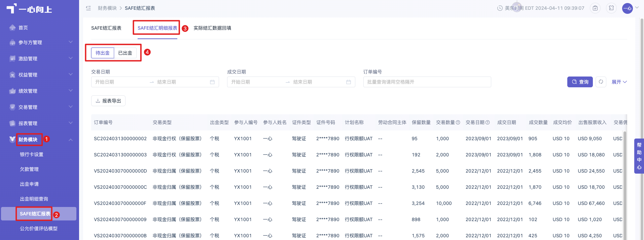This screenshot has height=240, width=644.
Task: Open SAFE结汇报表 in the sidebar
Action: (x=35, y=214)
